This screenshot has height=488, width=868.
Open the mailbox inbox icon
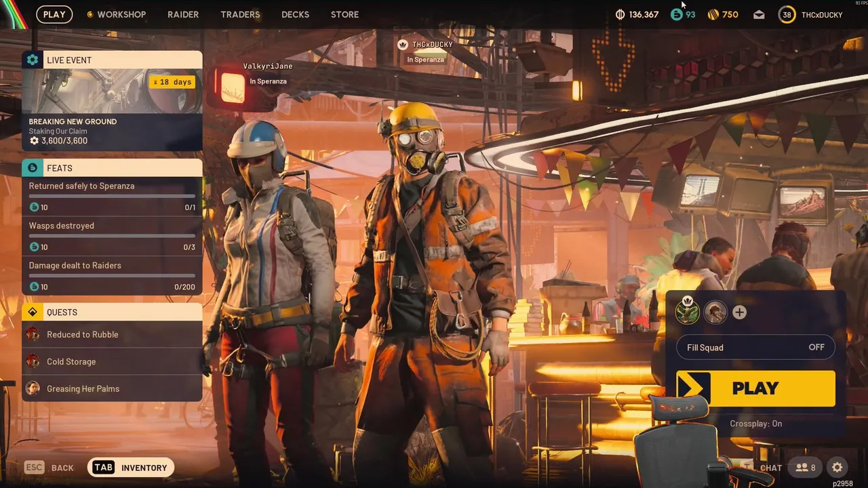(759, 15)
